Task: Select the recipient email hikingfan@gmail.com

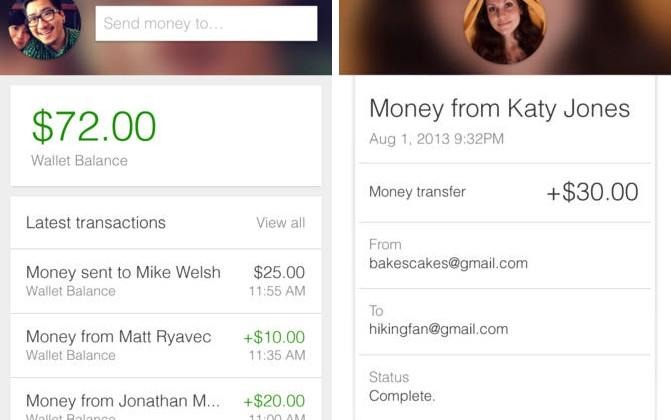Action: 438,329
